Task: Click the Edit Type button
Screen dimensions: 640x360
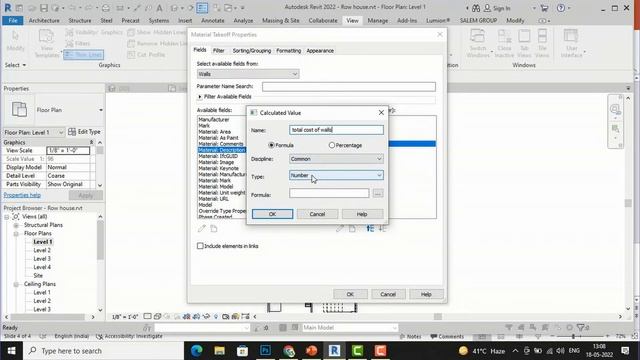Action: tap(84, 132)
